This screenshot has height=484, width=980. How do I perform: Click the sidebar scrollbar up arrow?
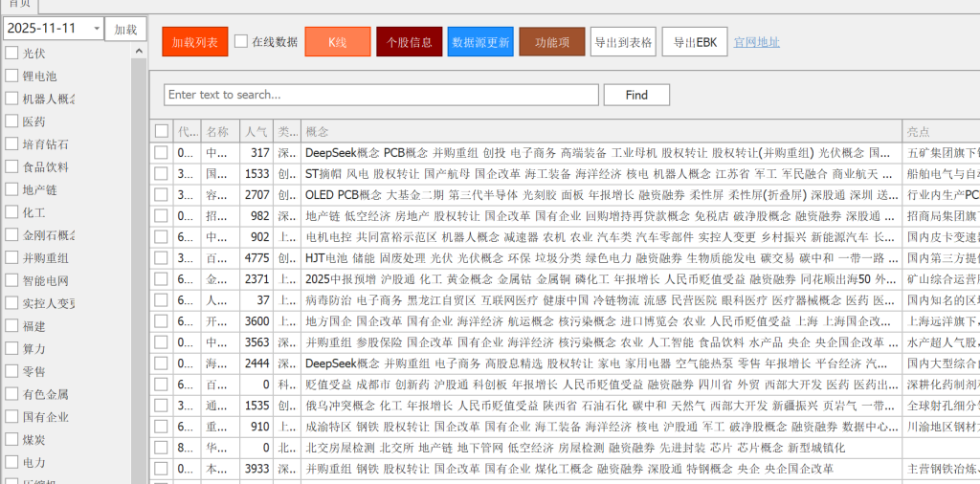click(x=139, y=52)
